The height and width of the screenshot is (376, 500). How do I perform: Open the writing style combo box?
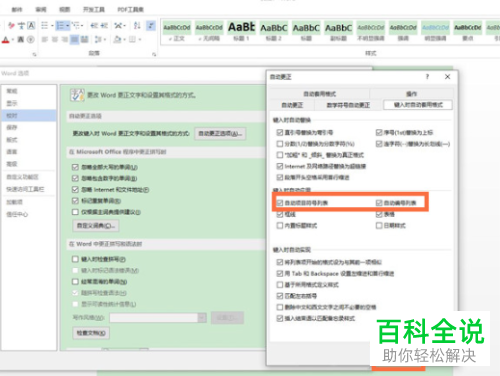click(x=158, y=318)
